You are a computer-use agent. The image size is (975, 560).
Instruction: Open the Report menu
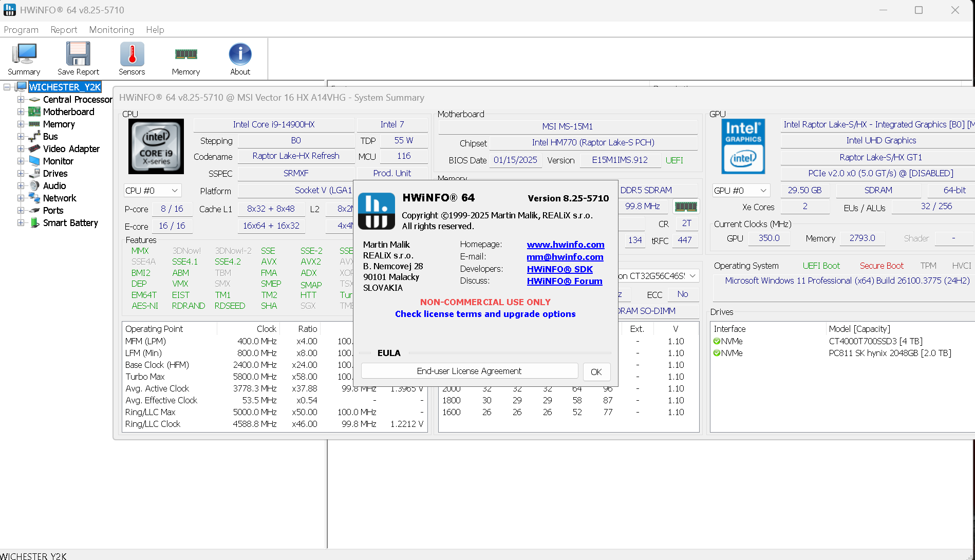pyautogui.click(x=64, y=30)
